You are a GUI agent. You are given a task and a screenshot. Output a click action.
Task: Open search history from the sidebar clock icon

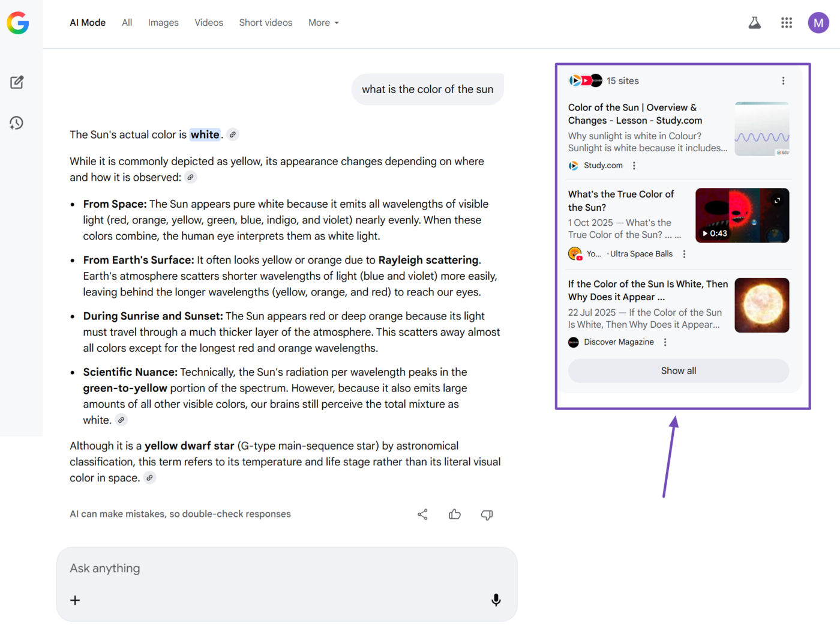point(17,122)
